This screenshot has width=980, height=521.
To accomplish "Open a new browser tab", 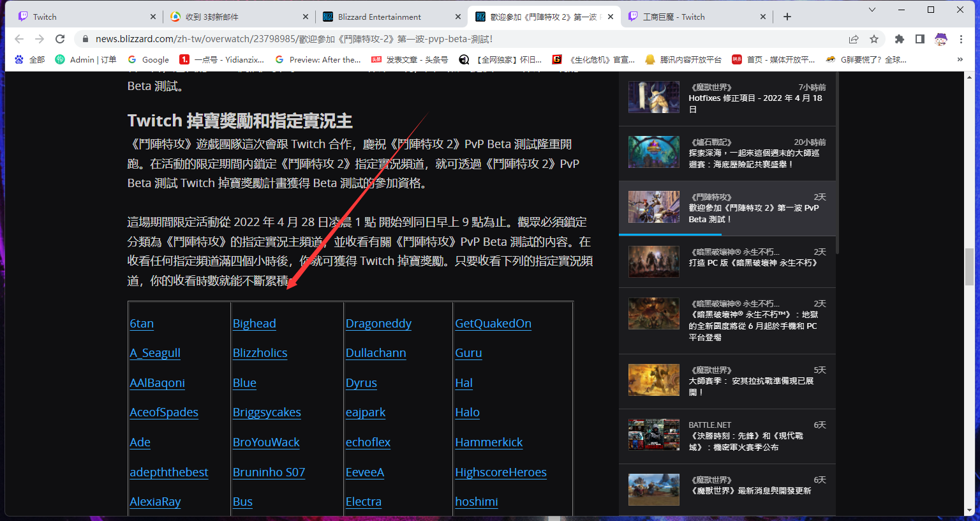I will coord(787,17).
